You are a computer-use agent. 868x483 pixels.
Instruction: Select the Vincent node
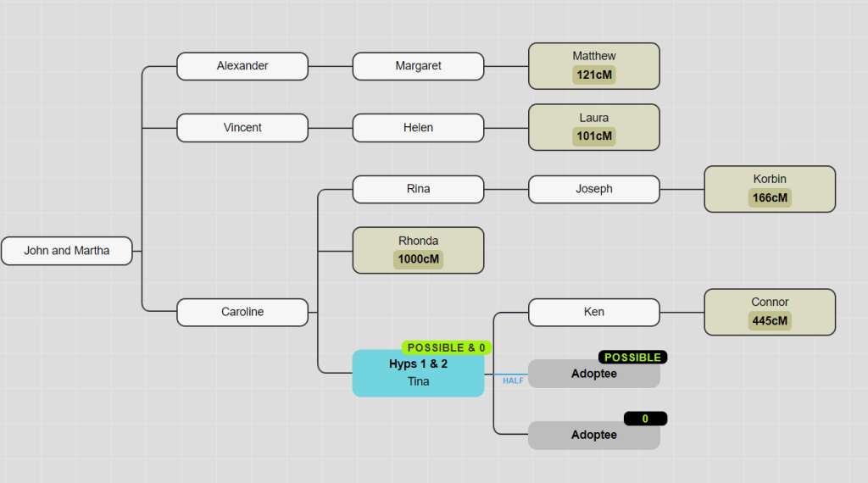point(242,128)
